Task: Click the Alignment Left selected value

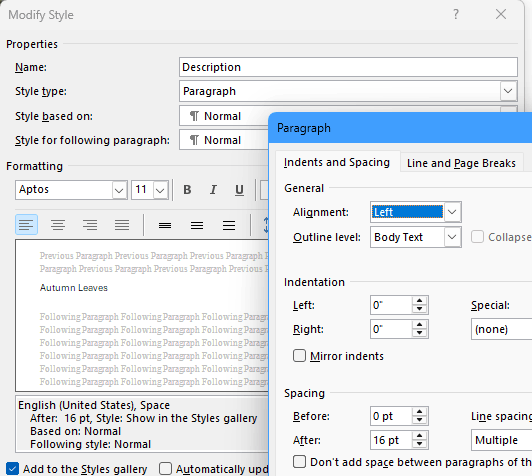Action: tap(407, 212)
